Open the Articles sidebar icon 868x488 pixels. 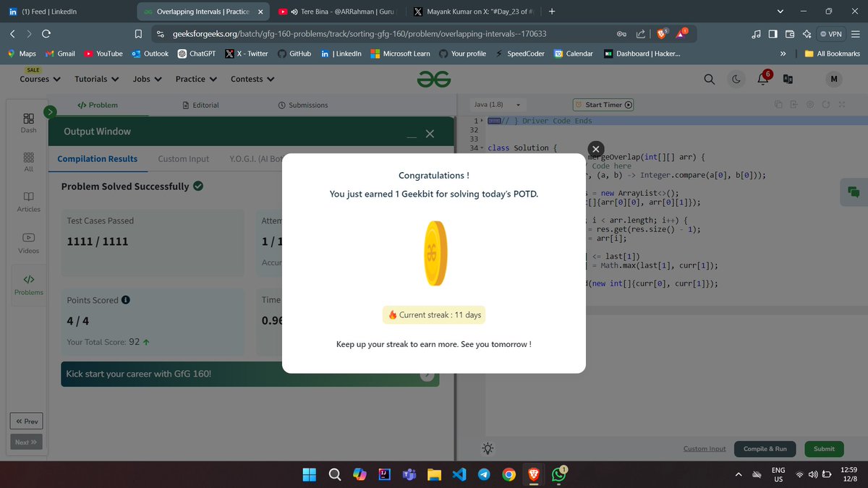tap(28, 201)
